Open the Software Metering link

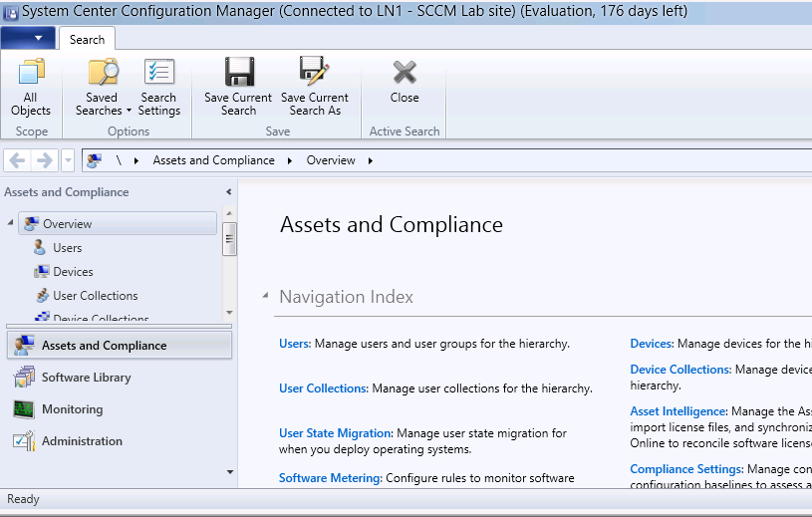pos(331,478)
